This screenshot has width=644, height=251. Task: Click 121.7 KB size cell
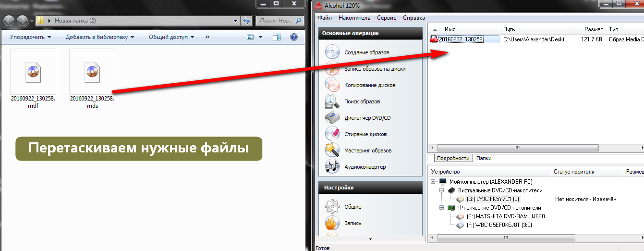(591, 39)
